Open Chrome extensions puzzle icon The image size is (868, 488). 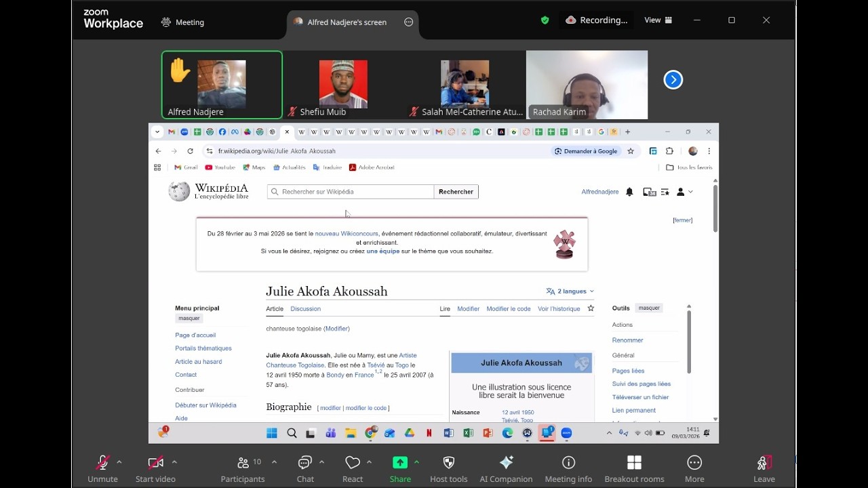point(669,151)
